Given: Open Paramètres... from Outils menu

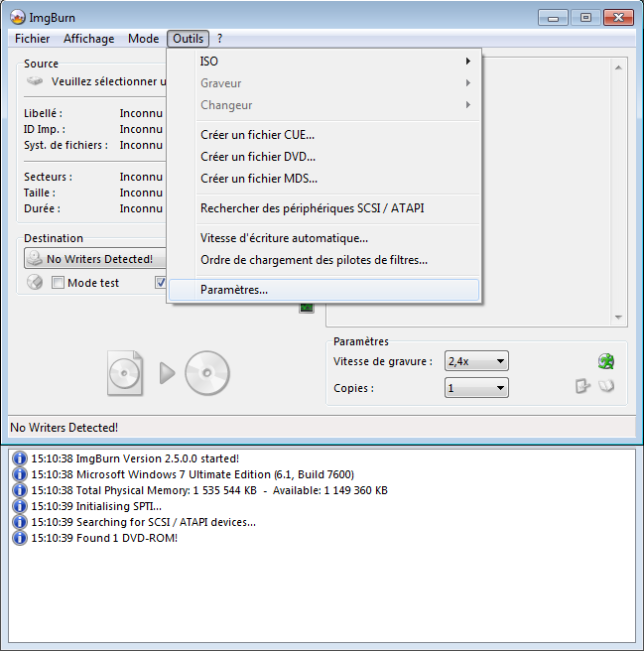Looking at the screenshot, I should tap(323, 290).
